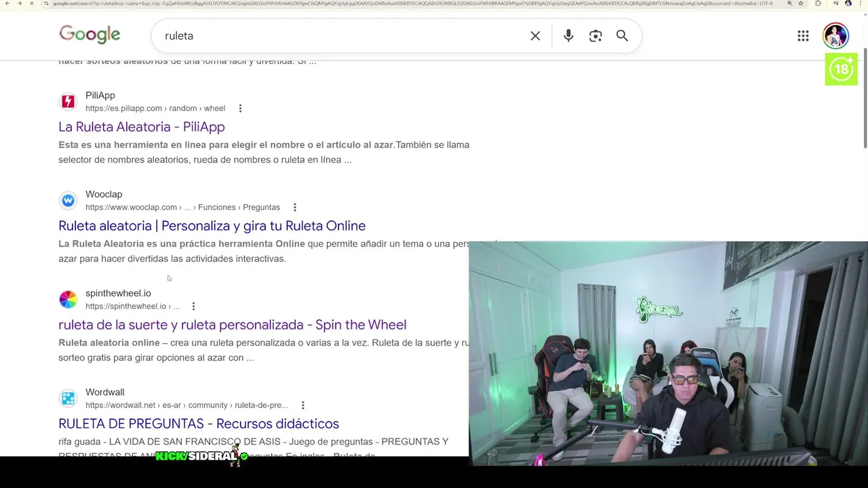Click the Wordwall site name
Viewport: 868px width, 488px height.
[x=105, y=392]
